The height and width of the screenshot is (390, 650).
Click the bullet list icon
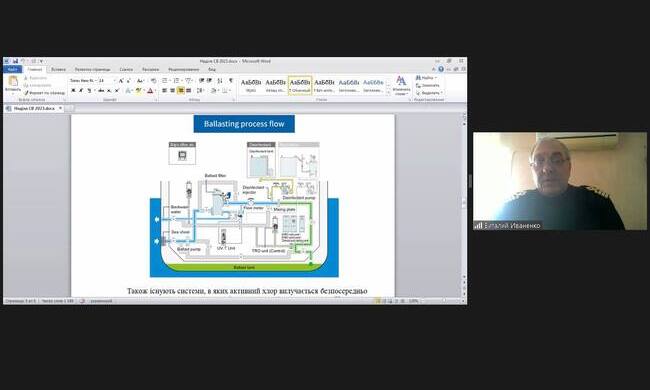click(x=165, y=80)
